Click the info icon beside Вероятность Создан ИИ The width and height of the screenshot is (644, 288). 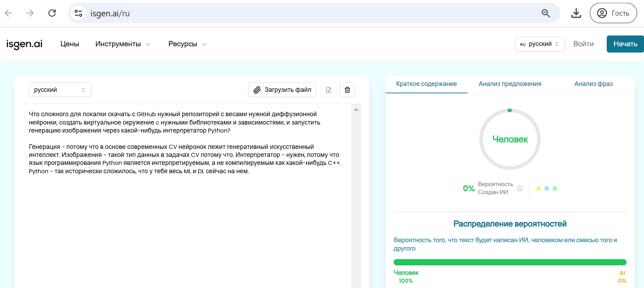[520, 189]
